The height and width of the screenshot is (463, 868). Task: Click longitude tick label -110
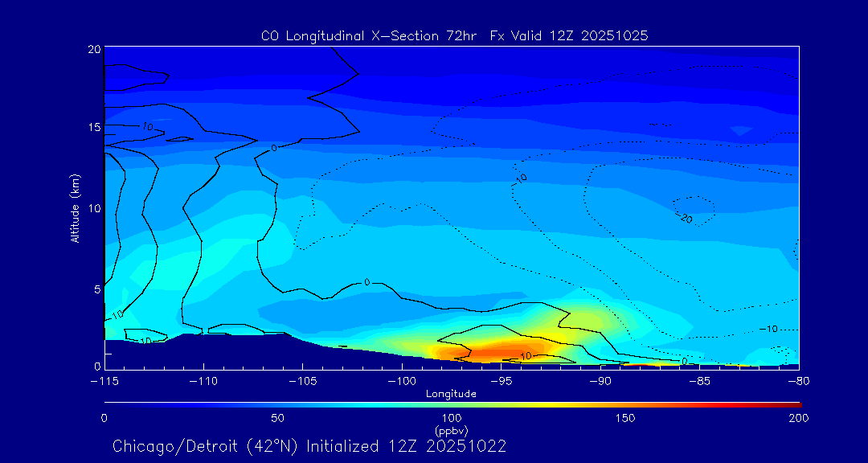point(203,382)
